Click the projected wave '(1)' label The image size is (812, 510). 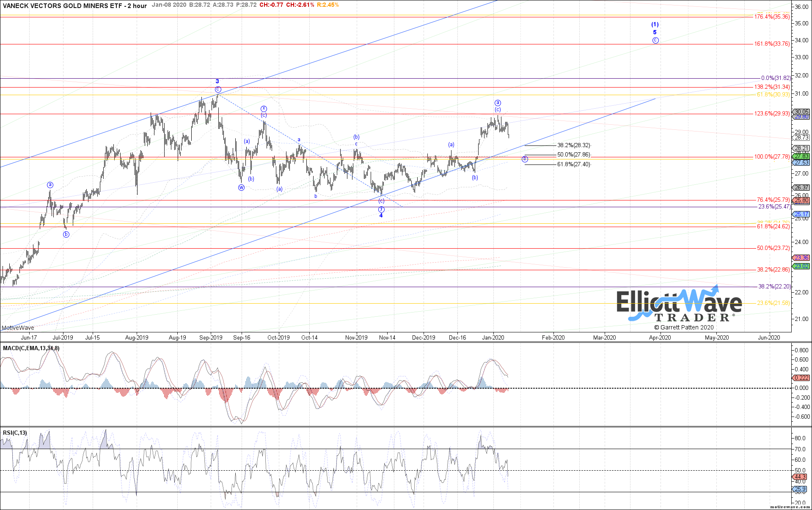pos(655,25)
